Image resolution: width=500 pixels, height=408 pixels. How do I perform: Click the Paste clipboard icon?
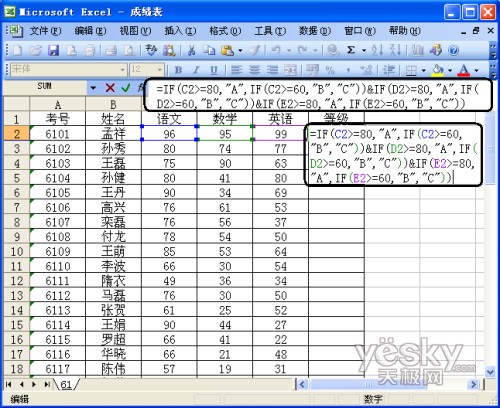(x=227, y=51)
